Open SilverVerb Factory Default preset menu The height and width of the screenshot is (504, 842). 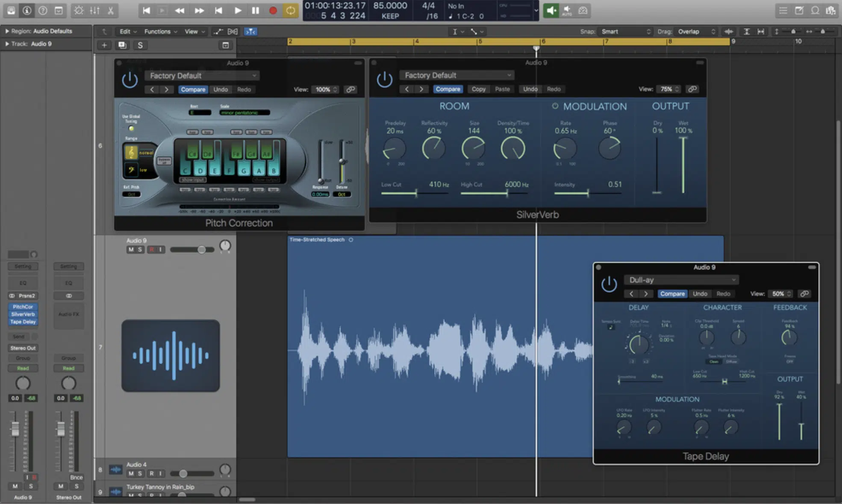click(456, 75)
